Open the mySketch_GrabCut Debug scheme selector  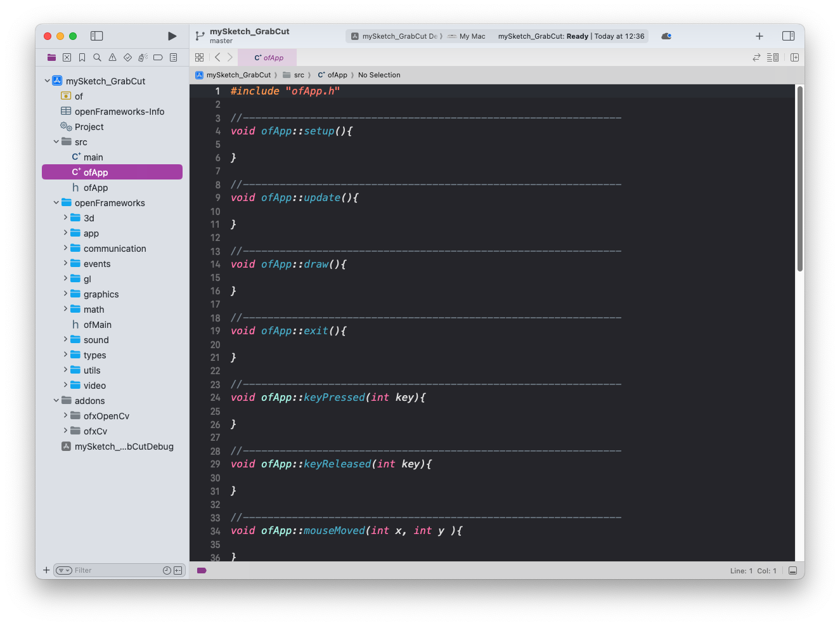(x=396, y=36)
